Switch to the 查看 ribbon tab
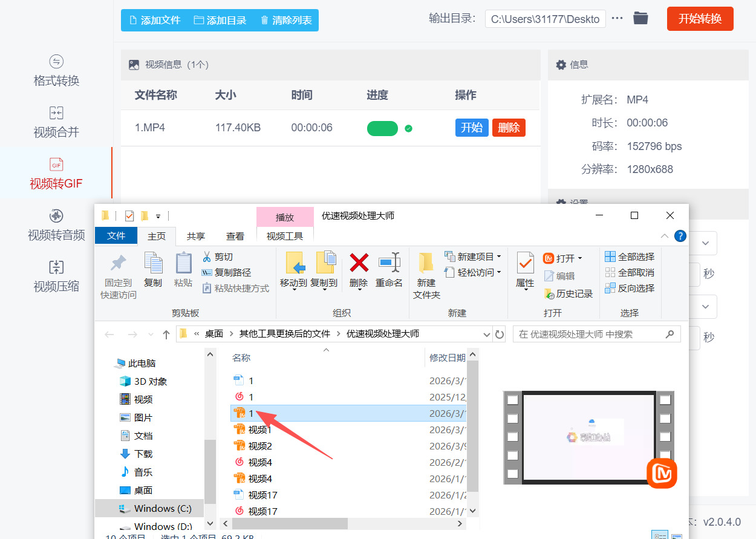The width and height of the screenshot is (756, 539). tap(235, 237)
